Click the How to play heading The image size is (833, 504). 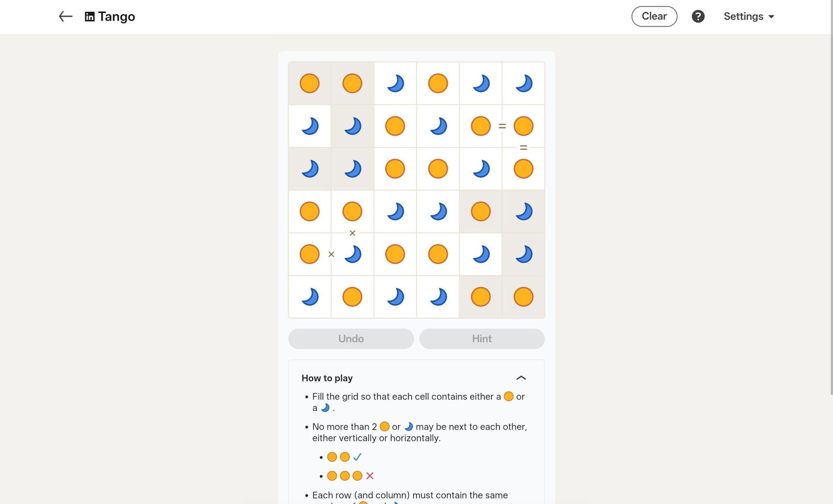click(x=327, y=378)
